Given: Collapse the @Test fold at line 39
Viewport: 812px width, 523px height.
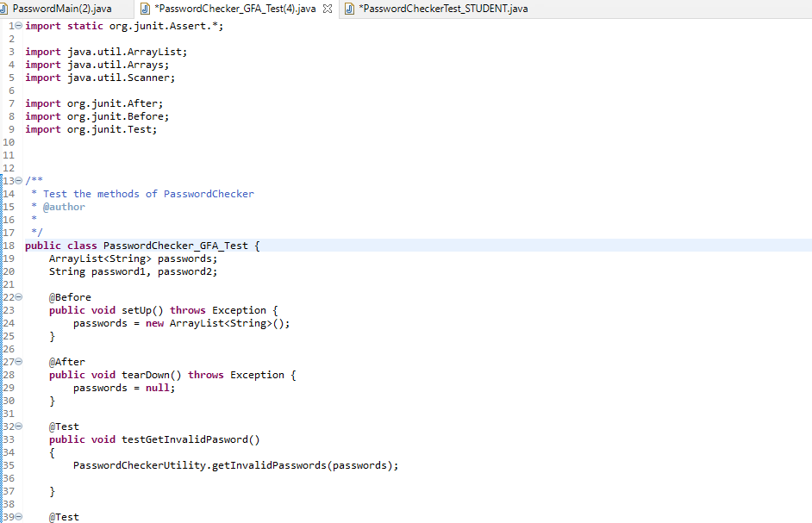Looking at the screenshot, I should pyautogui.click(x=19, y=516).
